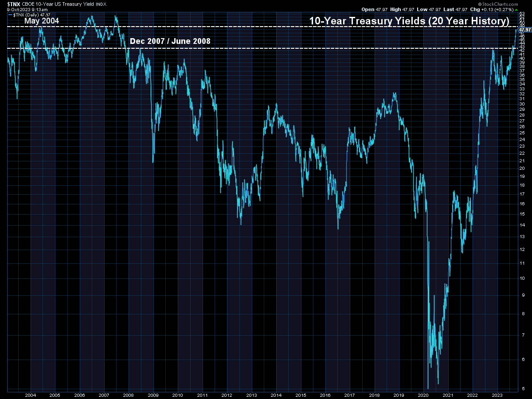Click the y-axis value 12
The height and width of the screenshot is (399, 532).
click(x=523, y=249)
